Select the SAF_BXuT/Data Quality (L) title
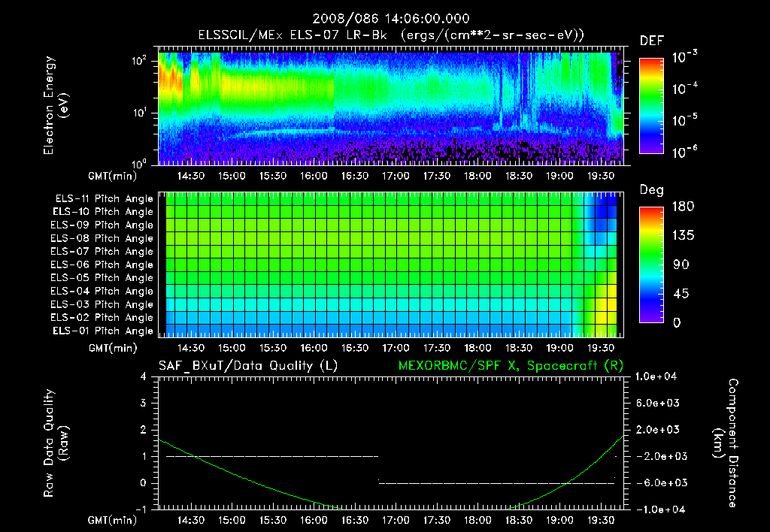This screenshot has width=770, height=532. tap(248, 366)
